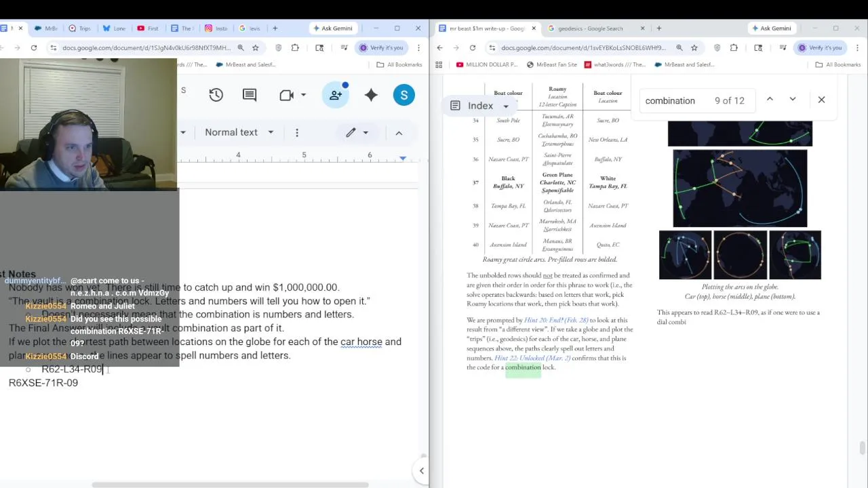
Task: Go back in the right browser window
Action: (x=439, y=47)
